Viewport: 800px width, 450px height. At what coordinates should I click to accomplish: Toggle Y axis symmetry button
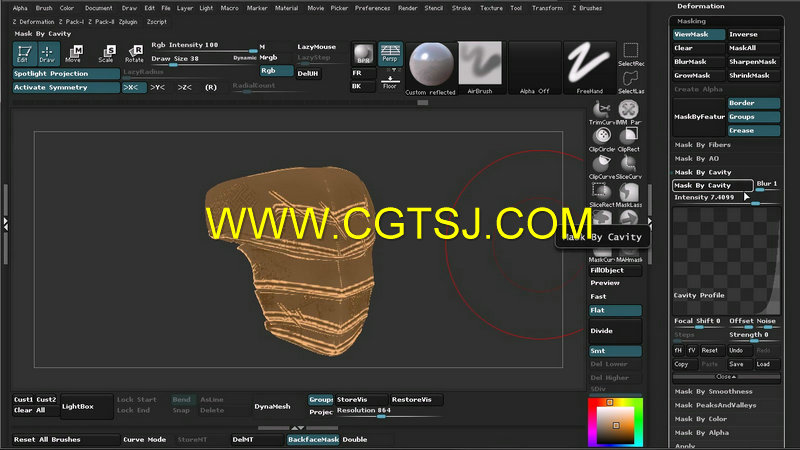point(158,87)
